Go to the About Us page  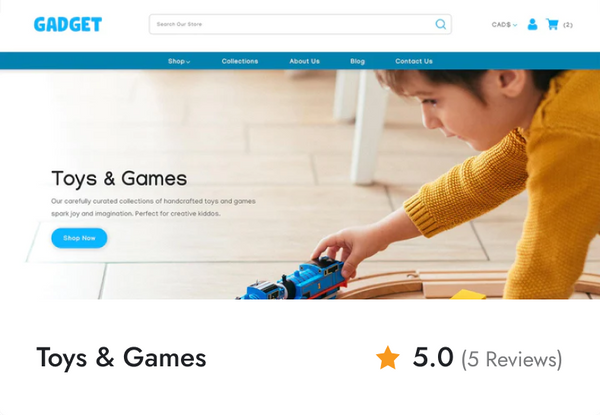tap(304, 61)
